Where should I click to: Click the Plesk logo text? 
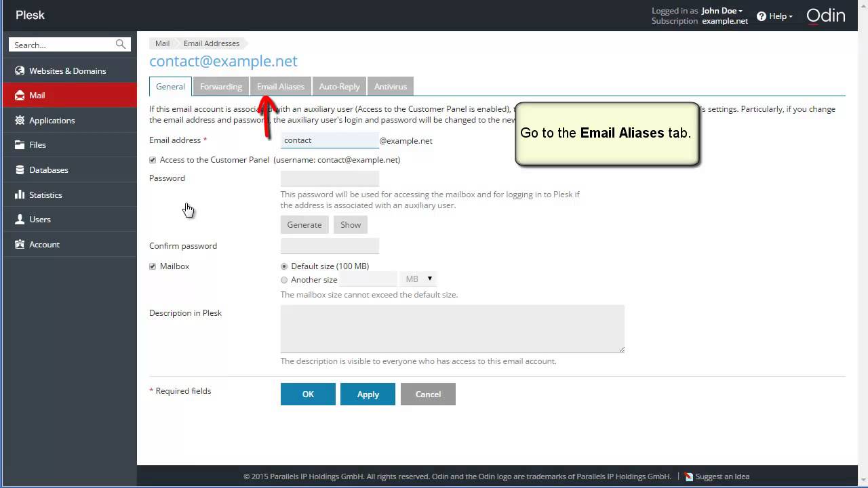tap(31, 15)
